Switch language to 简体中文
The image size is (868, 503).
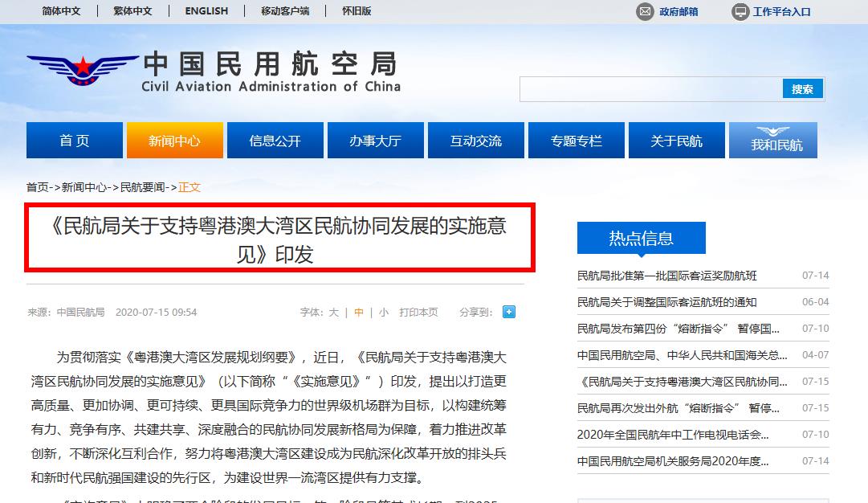click(62, 11)
